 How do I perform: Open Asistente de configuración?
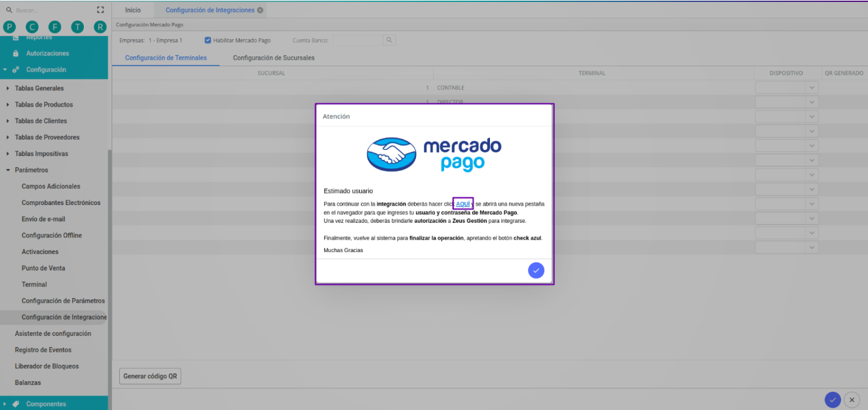click(53, 334)
